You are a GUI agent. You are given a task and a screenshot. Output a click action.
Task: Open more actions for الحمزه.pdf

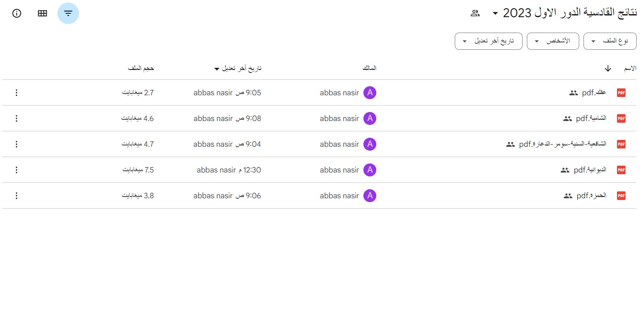pos(16,196)
